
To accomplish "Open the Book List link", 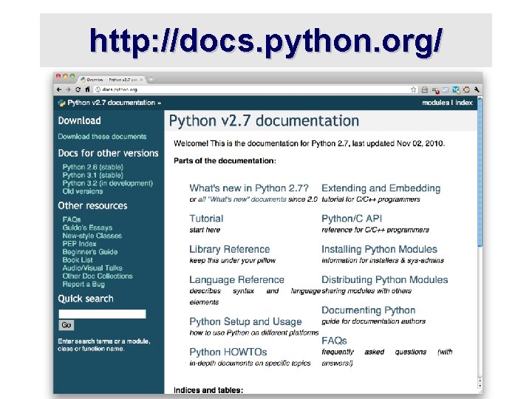I will 78,260.
